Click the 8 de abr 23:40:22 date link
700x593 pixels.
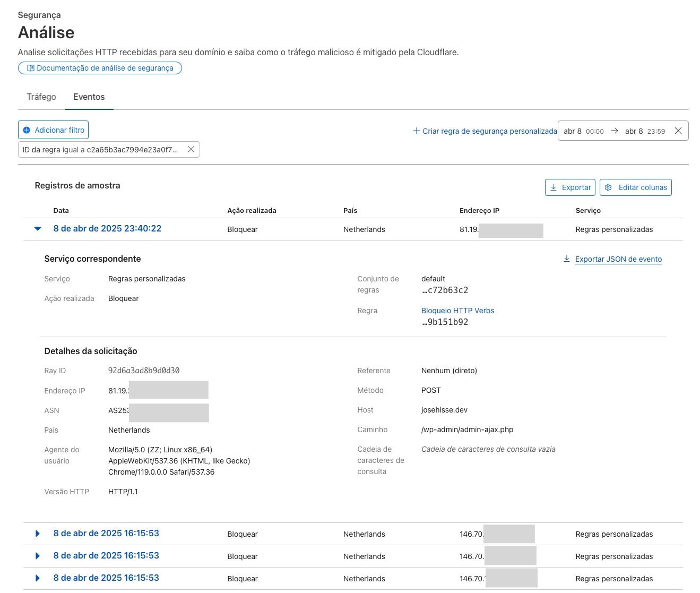107,229
